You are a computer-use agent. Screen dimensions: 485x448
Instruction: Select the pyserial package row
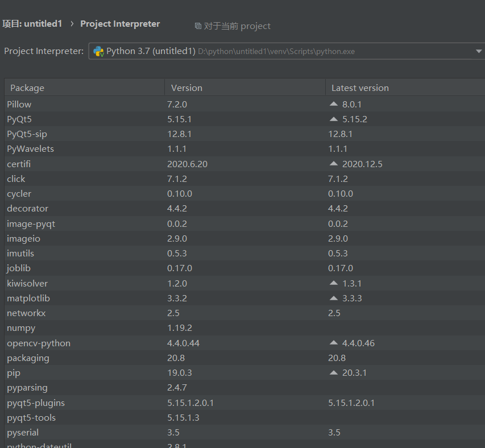click(245, 432)
